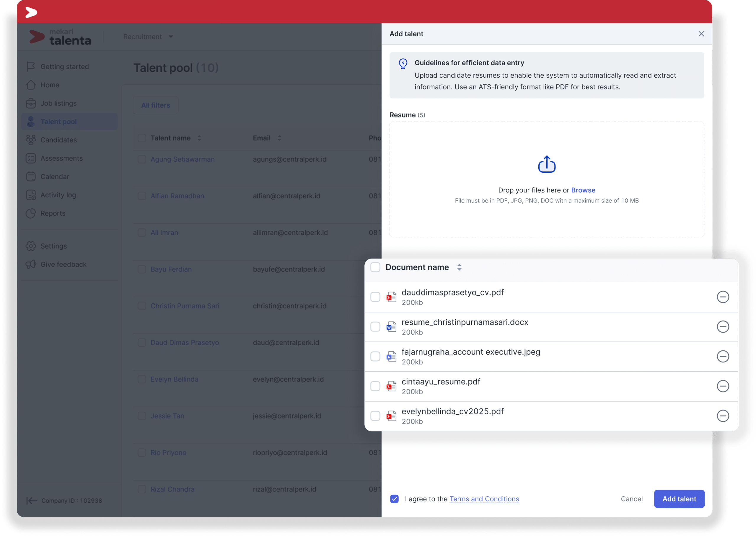Remove evelynbellinda_cv2025.pdf from the list

(x=722, y=416)
